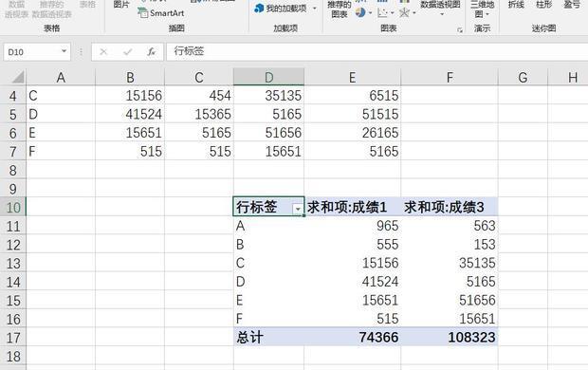The height and width of the screenshot is (370, 588).
Task: Expand the Name Box dropdown arrow
Action: (64, 51)
